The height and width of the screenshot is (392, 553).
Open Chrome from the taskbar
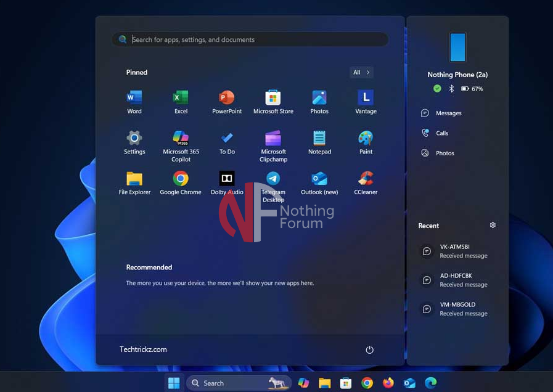tap(367, 383)
